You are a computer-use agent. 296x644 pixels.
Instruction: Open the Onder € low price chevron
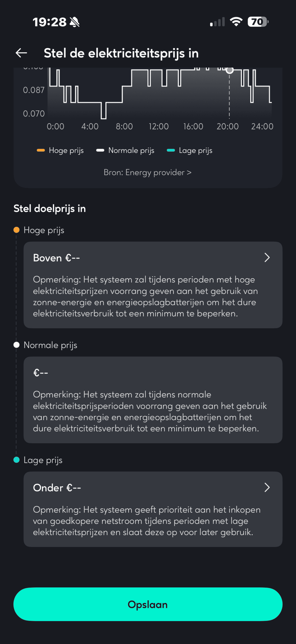point(267,487)
